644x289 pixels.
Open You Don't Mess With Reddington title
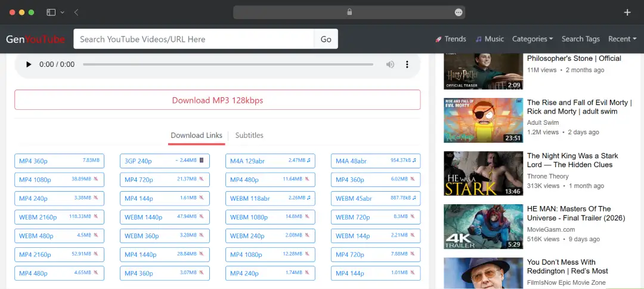(568, 267)
